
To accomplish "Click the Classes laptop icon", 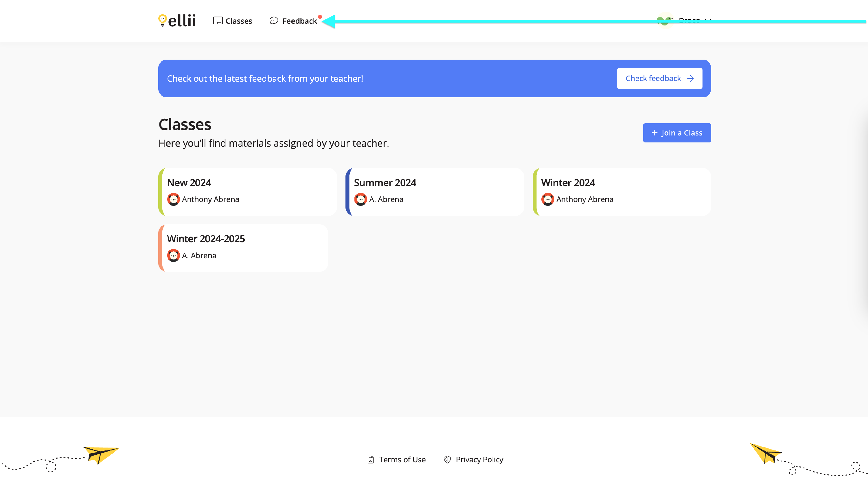I will [x=218, y=21].
